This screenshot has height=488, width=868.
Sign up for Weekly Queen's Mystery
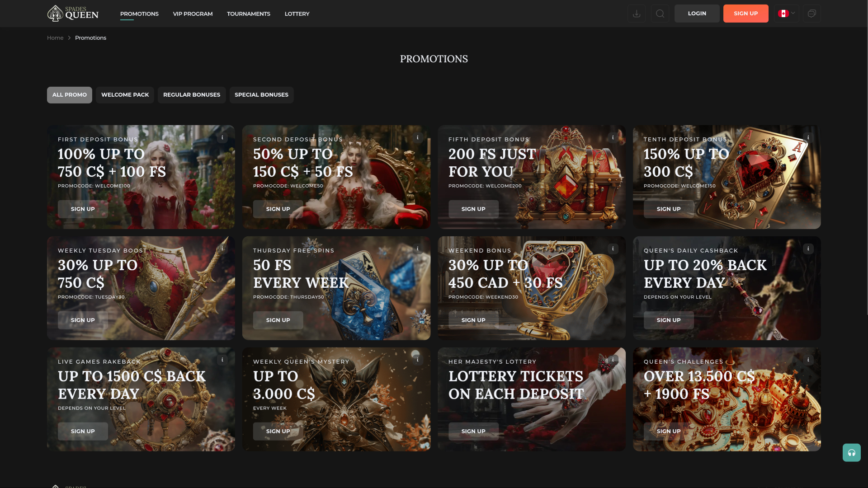(x=278, y=432)
